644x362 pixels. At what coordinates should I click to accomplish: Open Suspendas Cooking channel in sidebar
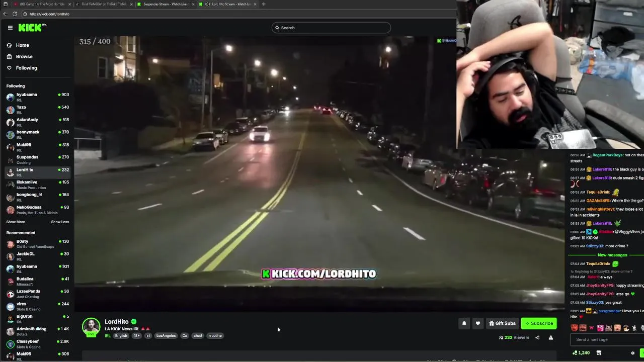point(37,159)
